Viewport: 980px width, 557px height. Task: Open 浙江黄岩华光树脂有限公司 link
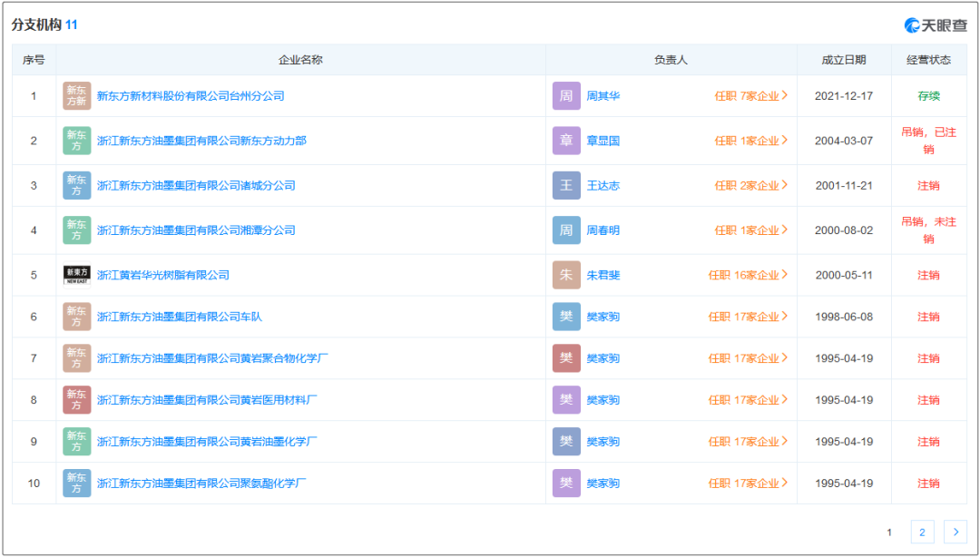(163, 275)
